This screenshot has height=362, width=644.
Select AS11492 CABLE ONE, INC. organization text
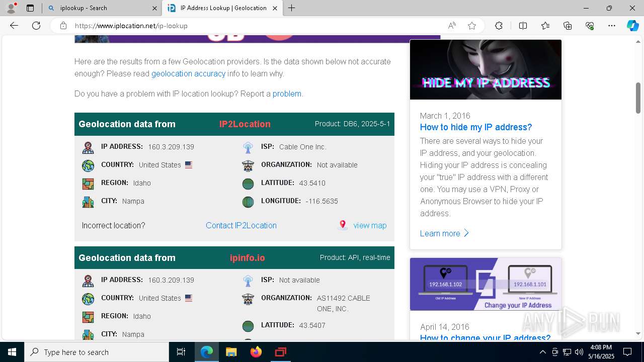(x=344, y=303)
